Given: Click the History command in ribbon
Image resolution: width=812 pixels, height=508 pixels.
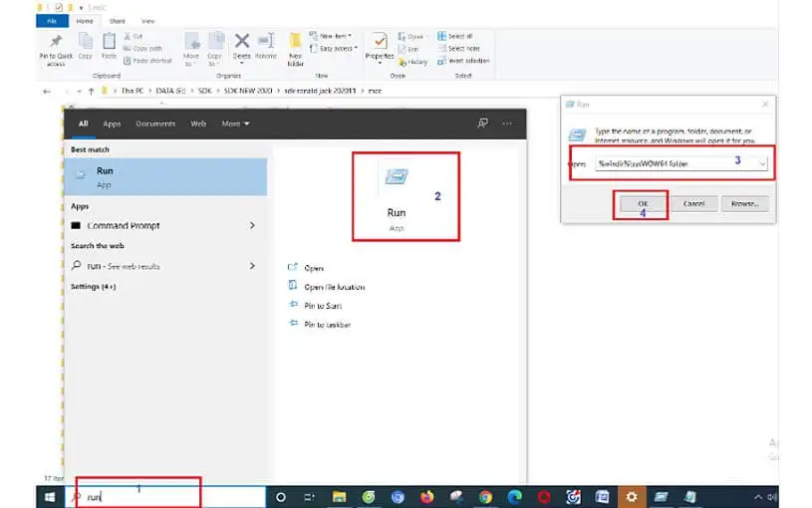Looking at the screenshot, I should [x=413, y=62].
